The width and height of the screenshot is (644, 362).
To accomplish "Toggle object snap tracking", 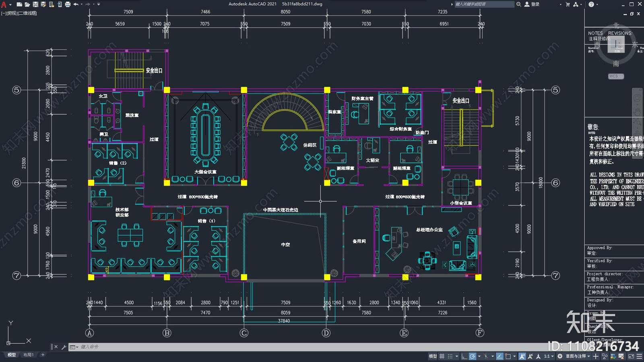I will coord(500,356).
